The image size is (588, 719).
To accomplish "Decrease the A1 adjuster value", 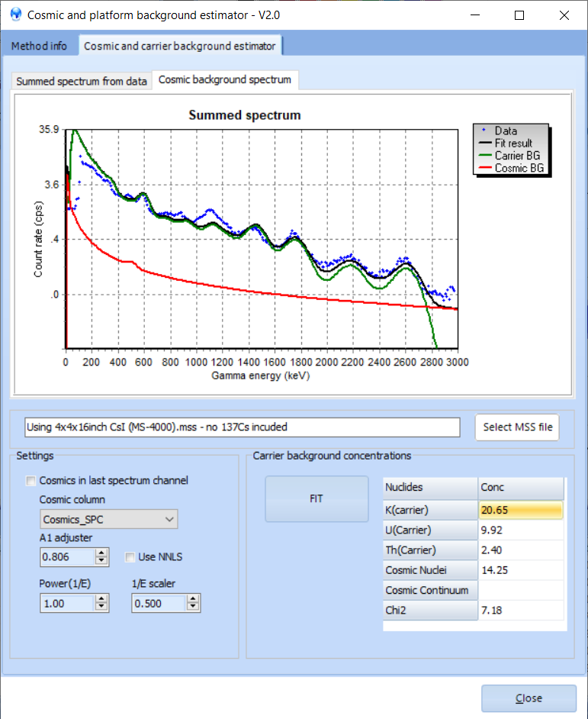I will tap(102, 562).
